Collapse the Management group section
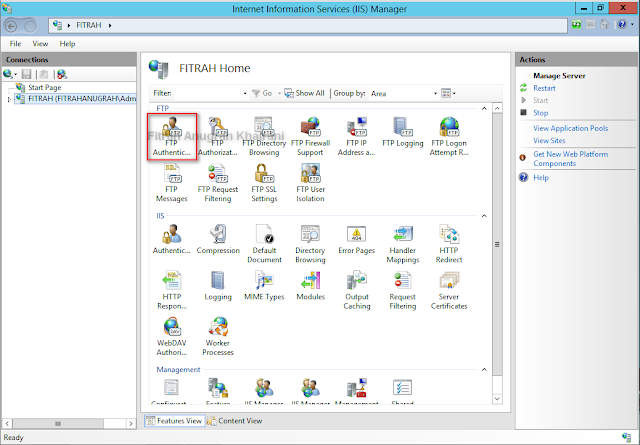Screen dimensions: 640x445 (484, 369)
